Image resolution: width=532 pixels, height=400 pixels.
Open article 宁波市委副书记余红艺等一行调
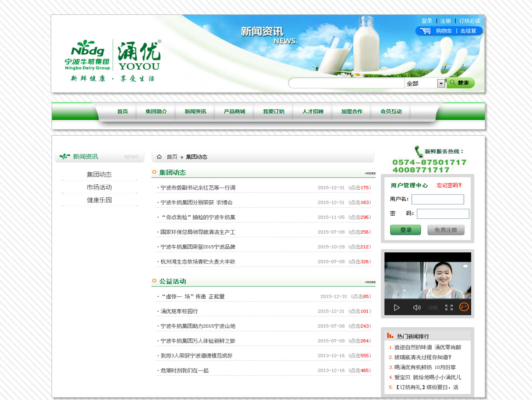pos(198,188)
